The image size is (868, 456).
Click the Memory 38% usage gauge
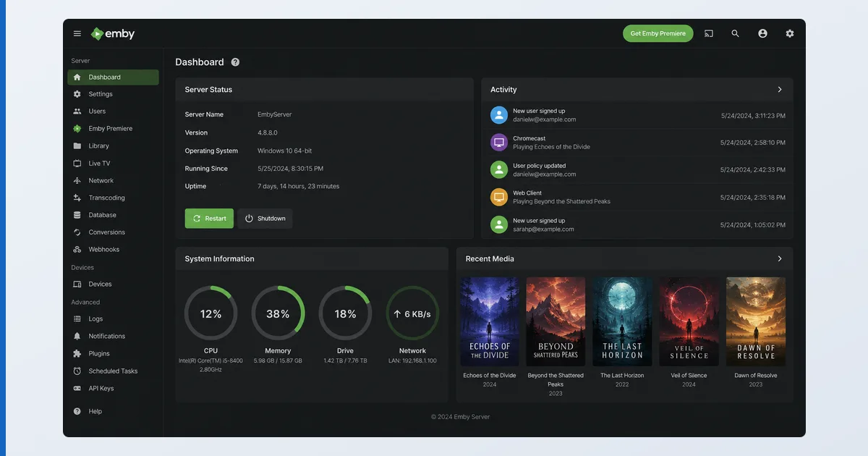point(278,313)
